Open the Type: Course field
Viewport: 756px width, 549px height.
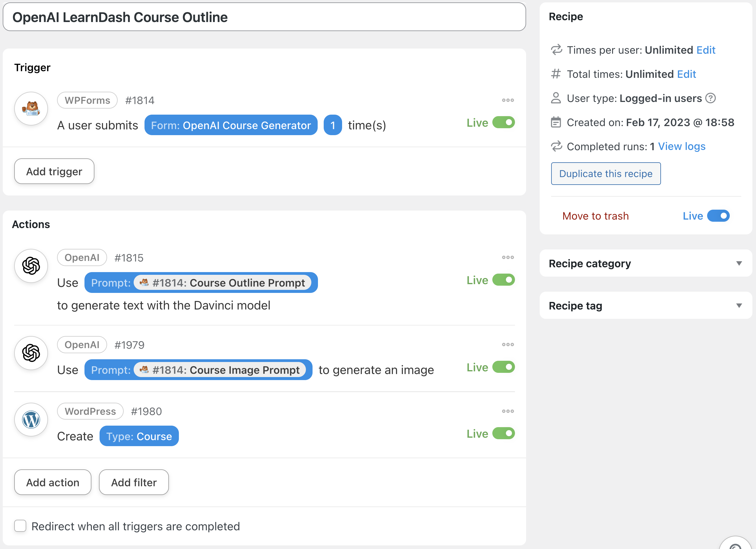[x=139, y=436]
